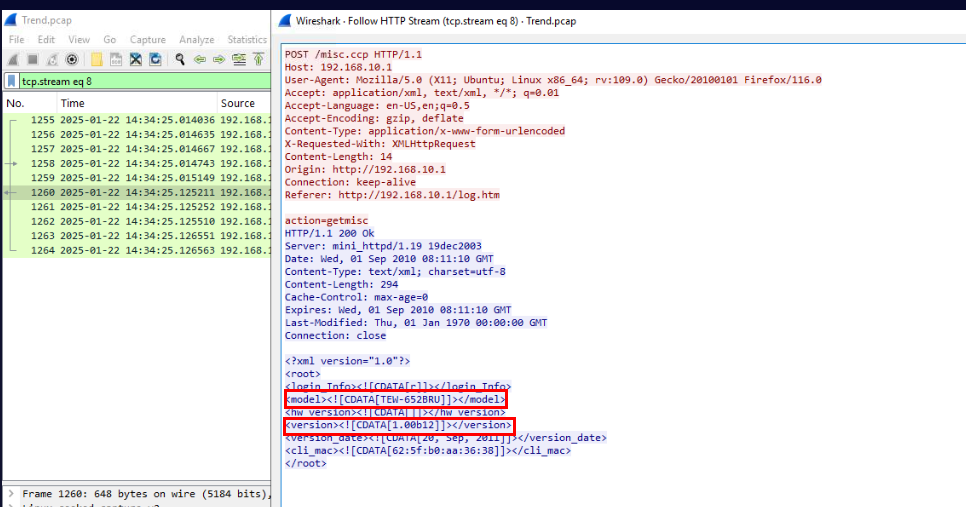Select packet number 1258
This screenshot has height=507, width=966.
point(137,163)
